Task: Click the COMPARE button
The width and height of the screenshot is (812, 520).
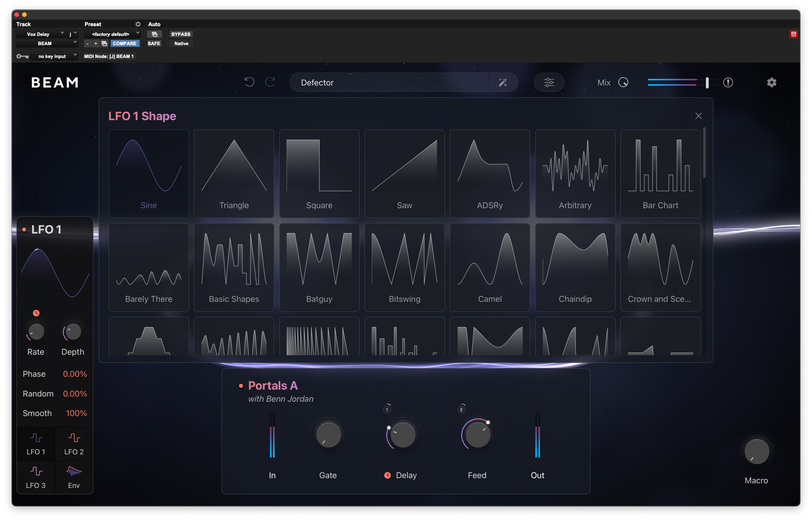Action: [124, 44]
